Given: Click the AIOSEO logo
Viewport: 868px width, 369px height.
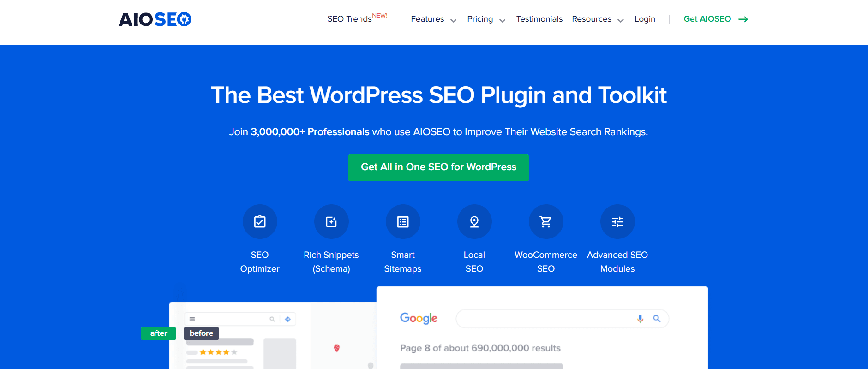Looking at the screenshot, I should coord(155,19).
